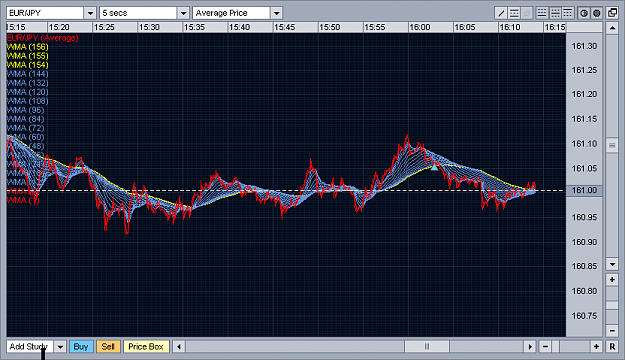Click the WMA (154) legend entry
This screenshot has height=360, width=625.
(x=28, y=65)
